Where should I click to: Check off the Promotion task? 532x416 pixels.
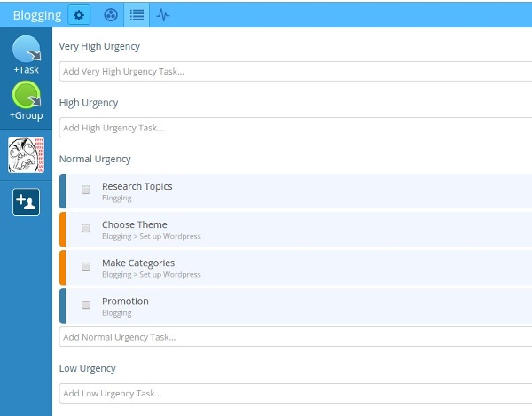(x=86, y=304)
